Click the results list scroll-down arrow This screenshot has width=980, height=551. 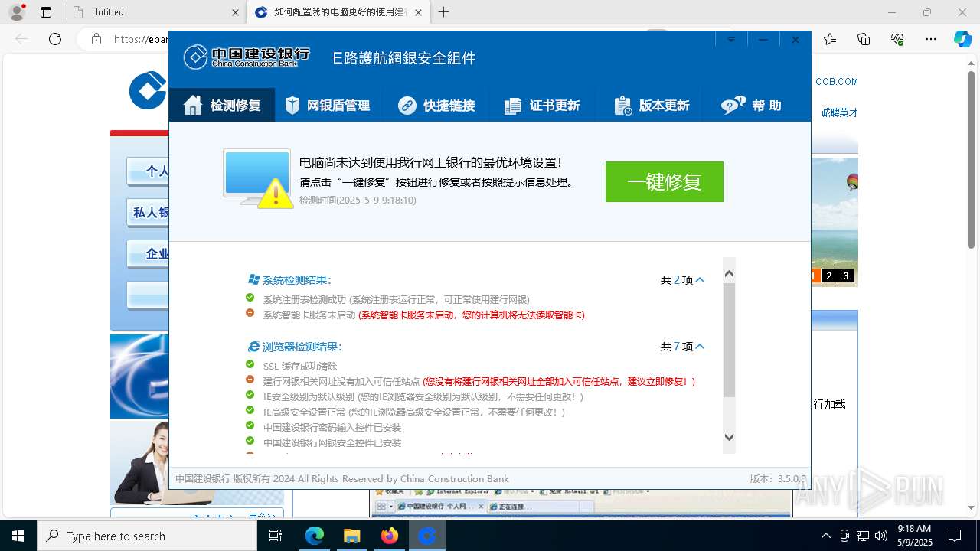coord(729,437)
